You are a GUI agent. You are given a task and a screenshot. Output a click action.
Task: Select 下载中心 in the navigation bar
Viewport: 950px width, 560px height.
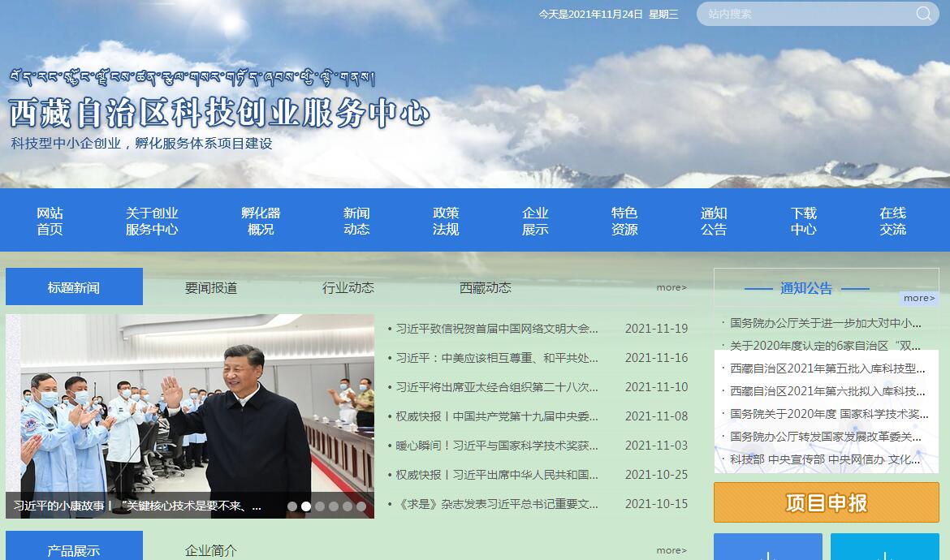pos(803,221)
